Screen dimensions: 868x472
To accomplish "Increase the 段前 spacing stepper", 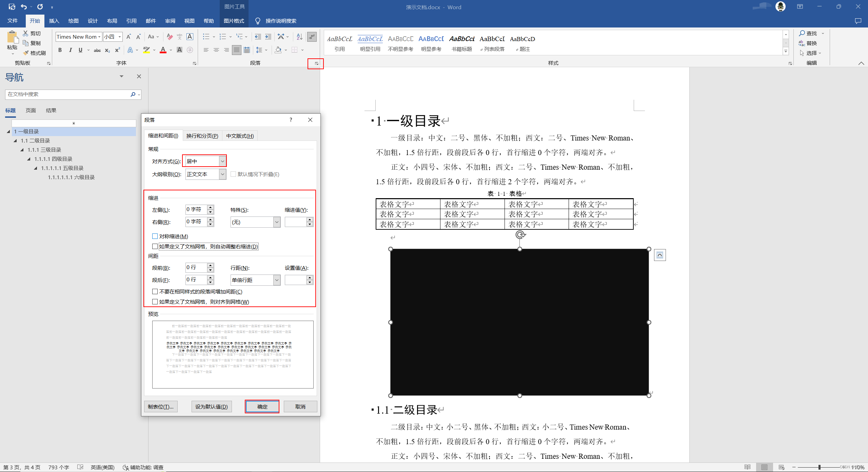I will [x=211, y=265].
